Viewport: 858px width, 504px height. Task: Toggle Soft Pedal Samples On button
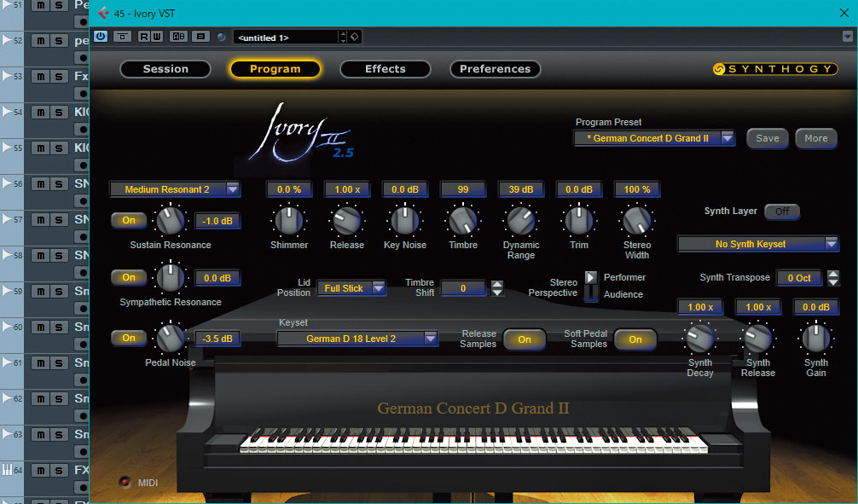click(x=635, y=339)
